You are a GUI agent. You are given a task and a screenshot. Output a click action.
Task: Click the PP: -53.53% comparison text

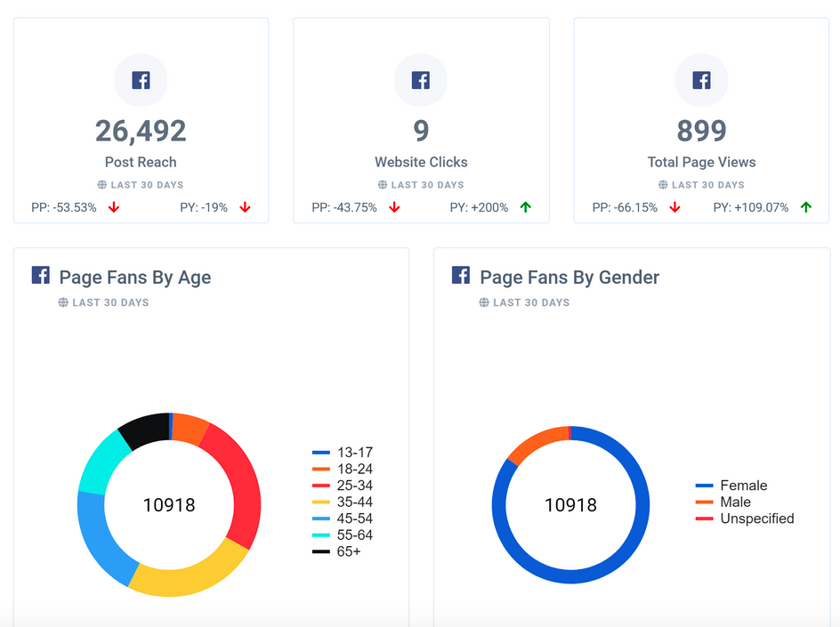pyautogui.click(x=64, y=208)
